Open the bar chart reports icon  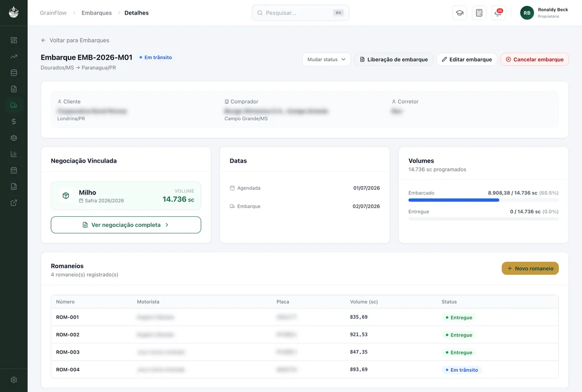(x=14, y=154)
